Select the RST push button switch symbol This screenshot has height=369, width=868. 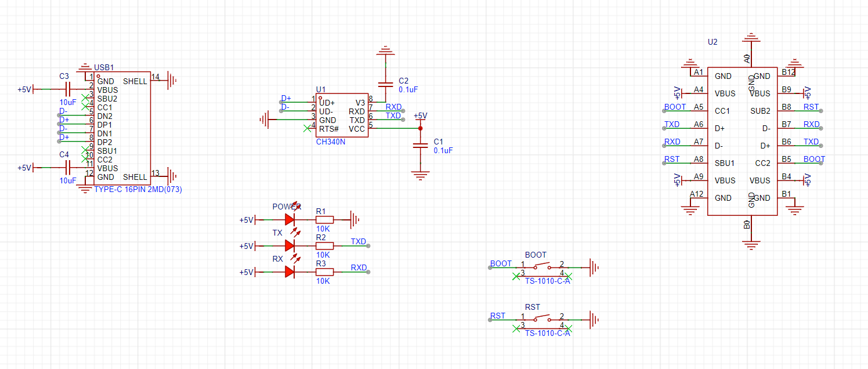542,320
